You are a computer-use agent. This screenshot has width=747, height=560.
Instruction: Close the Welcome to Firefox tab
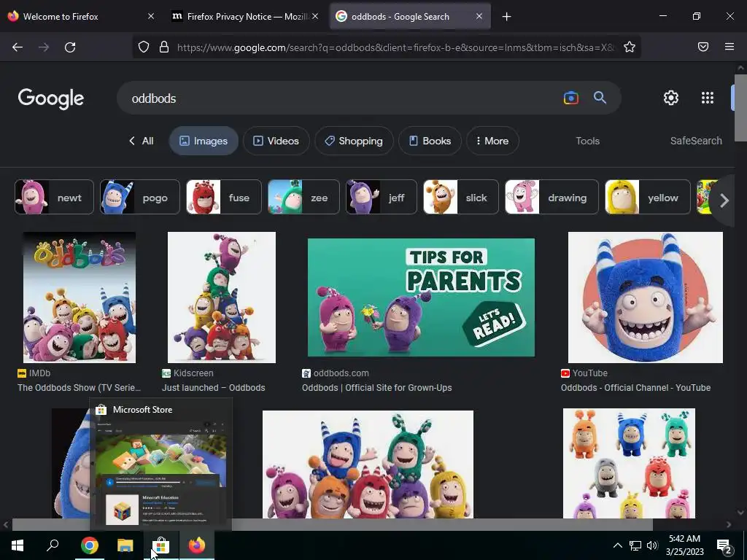click(x=150, y=16)
